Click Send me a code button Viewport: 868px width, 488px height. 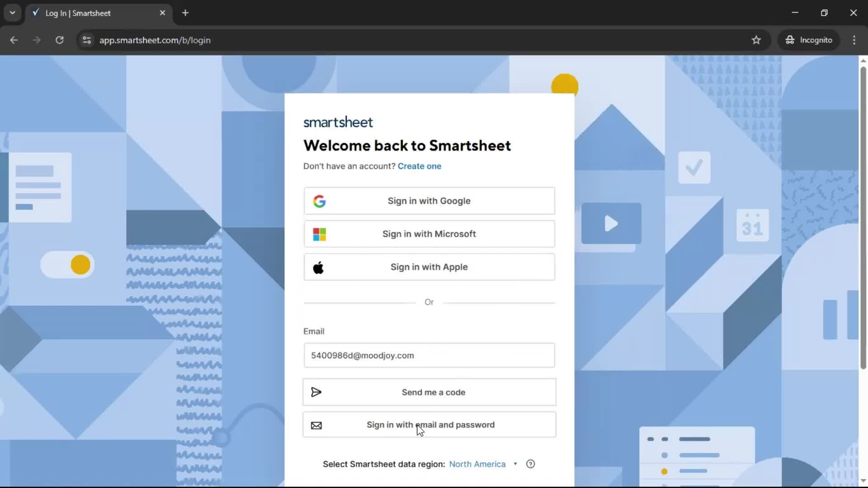[x=429, y=392]
